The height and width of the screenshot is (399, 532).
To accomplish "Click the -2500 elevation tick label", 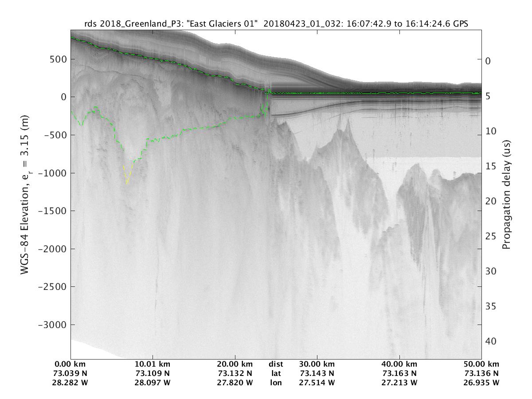I will 52,287.
